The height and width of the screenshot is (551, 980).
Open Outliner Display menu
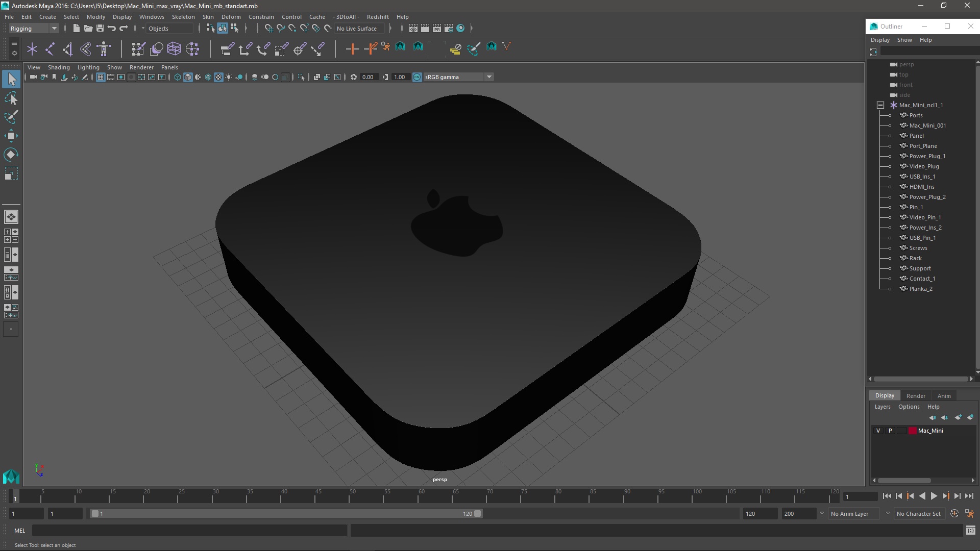[880, 40]
